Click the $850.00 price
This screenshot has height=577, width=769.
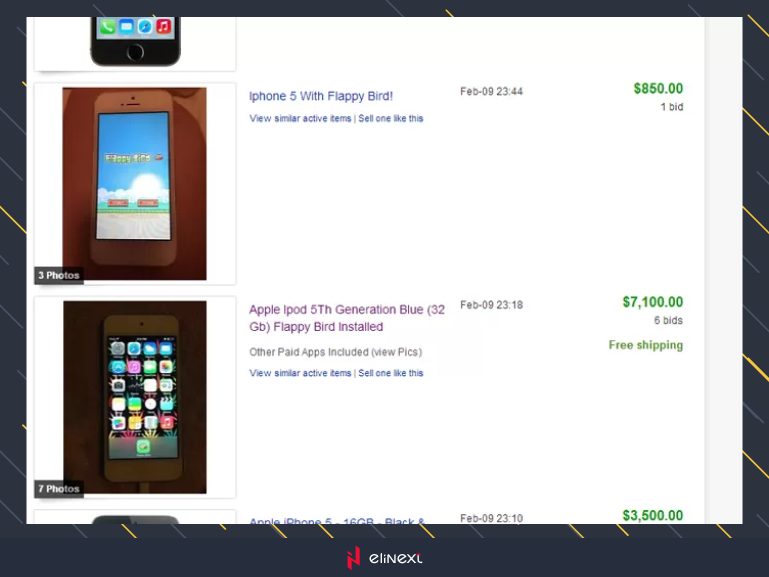(x=658, y=89)
